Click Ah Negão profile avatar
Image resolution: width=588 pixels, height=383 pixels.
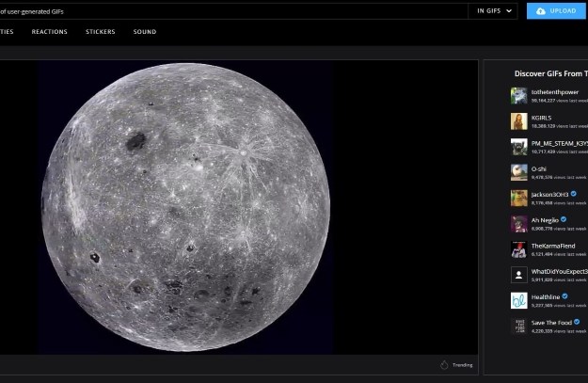coord(518,223)
